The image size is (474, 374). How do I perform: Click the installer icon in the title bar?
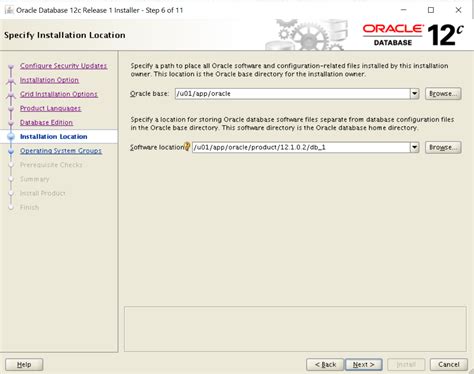pyautogui.click(x=9, y=10)
